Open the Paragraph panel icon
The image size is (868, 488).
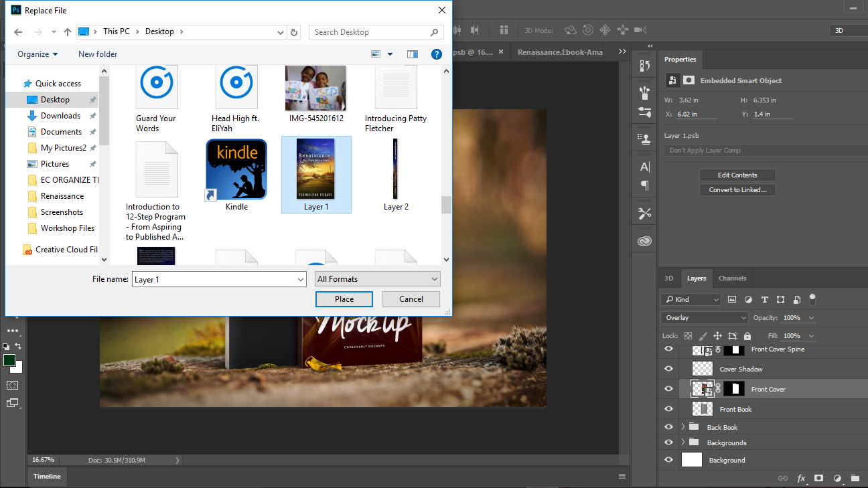point(644,185)
